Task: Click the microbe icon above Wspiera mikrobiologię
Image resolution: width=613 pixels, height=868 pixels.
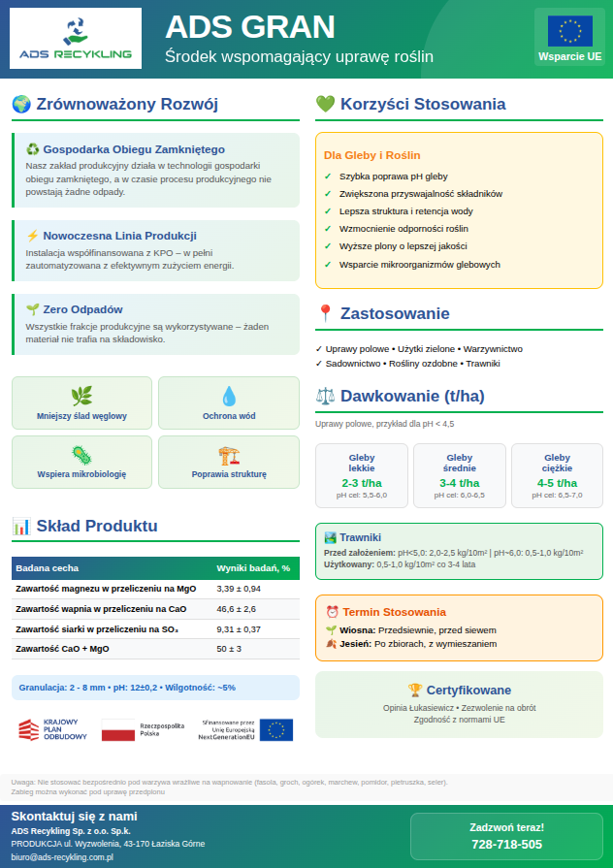Action: (81, 455)
